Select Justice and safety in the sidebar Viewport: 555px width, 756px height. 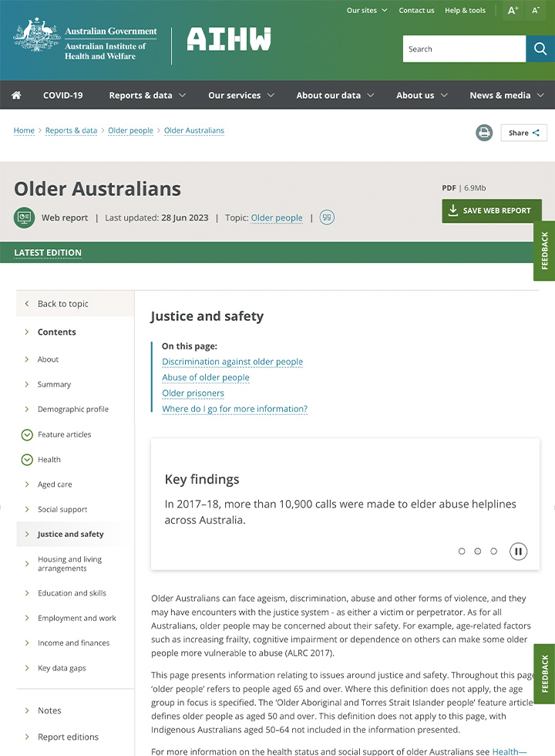(70, 534)
